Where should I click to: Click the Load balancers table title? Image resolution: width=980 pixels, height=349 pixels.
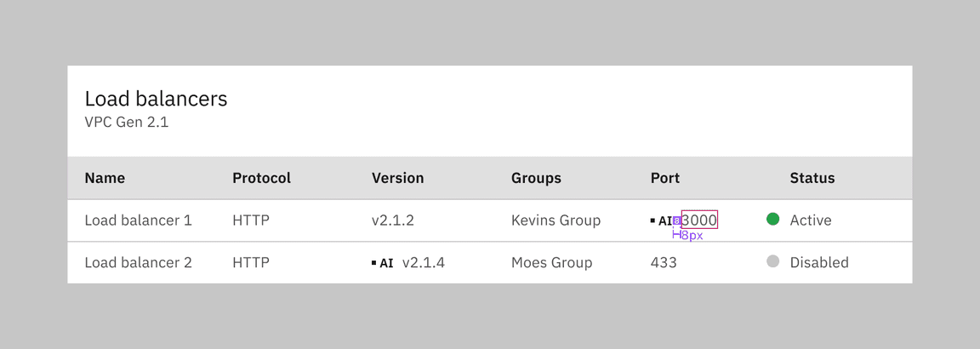point(156,99)
